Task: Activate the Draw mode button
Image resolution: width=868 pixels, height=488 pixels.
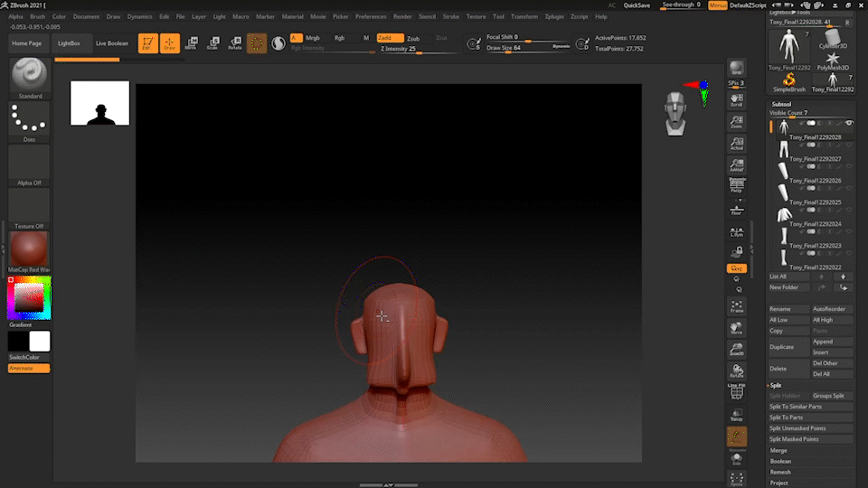Action: (170, 43)
